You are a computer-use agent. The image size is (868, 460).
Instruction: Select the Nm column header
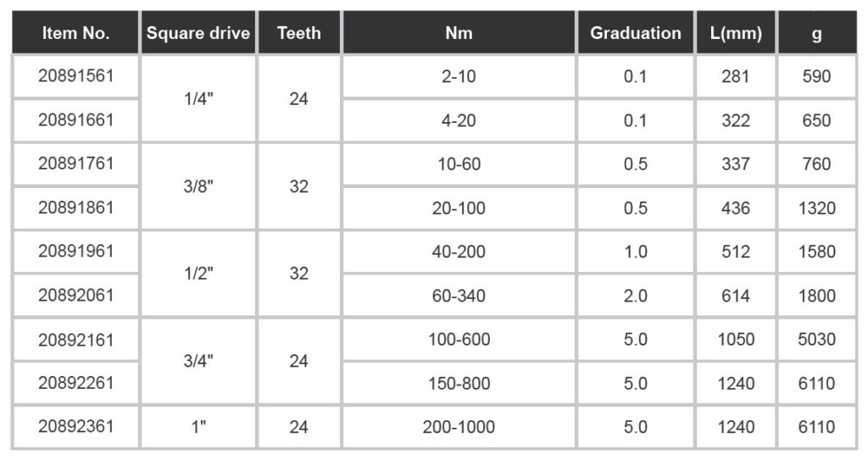pos(459,33)
